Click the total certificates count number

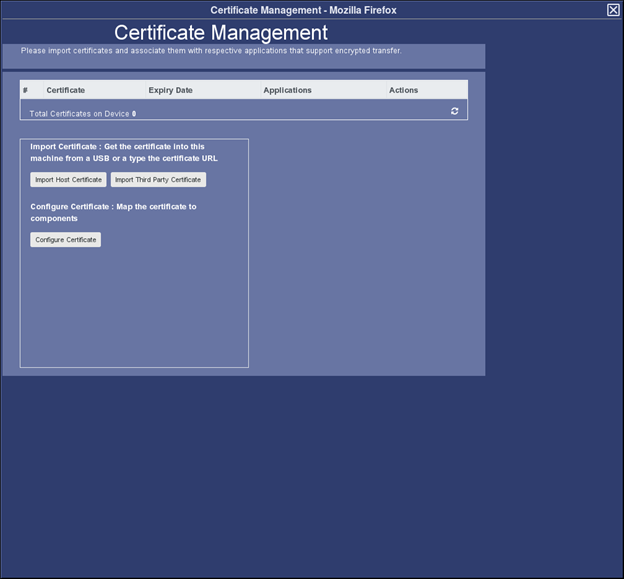coord(134,114)
